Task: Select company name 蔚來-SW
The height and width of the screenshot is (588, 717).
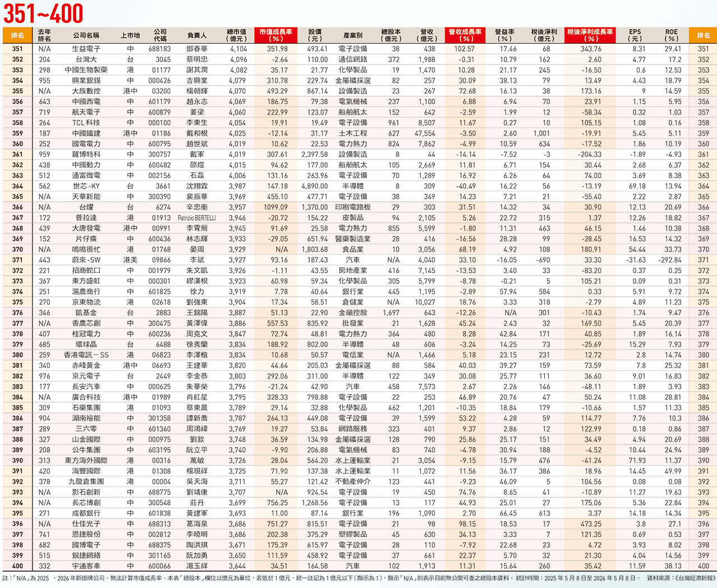Action: pyautogui.click(x=86, y=260)
